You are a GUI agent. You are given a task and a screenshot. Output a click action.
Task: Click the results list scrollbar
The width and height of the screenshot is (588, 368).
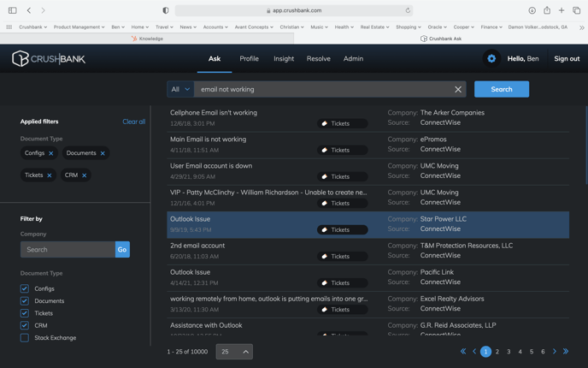586,146
